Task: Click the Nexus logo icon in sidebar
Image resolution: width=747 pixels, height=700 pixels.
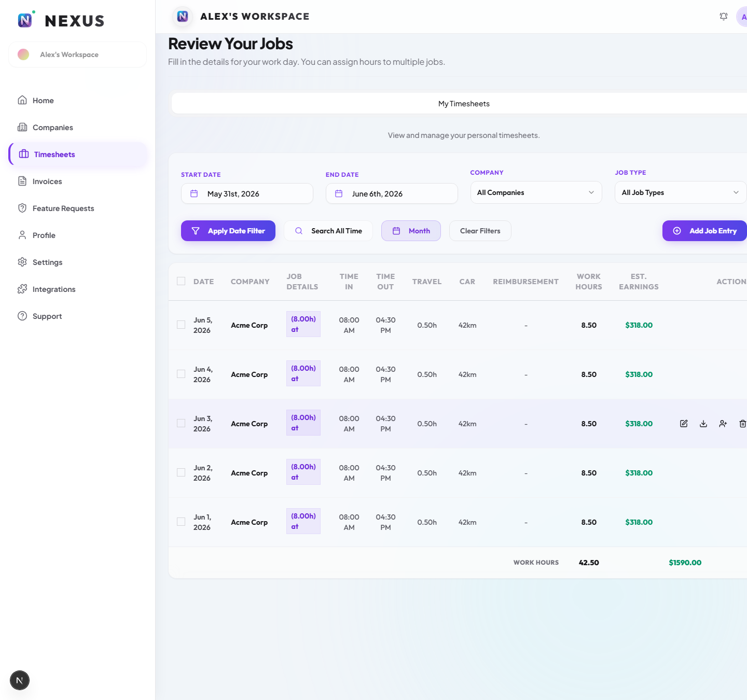Action: [x=25, y=20]
